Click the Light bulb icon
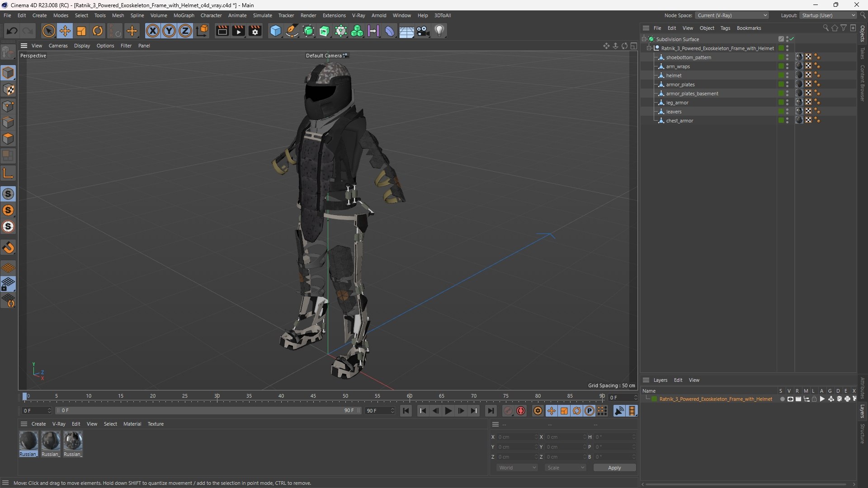 [x=439, y=31]
